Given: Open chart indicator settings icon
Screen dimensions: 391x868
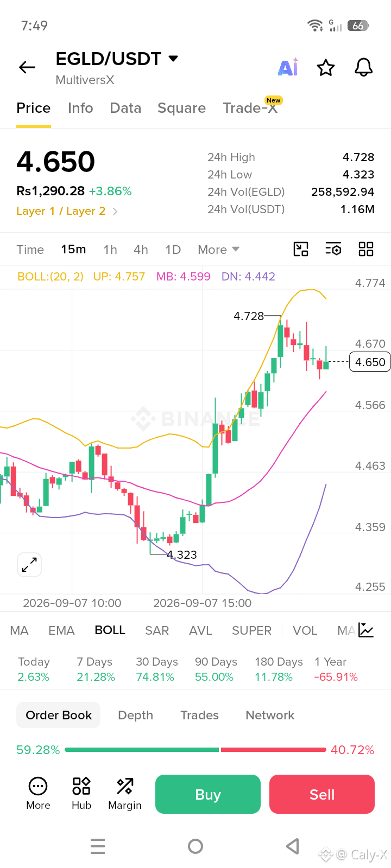Looking at the screenshot, I should (x=333, y=249).
